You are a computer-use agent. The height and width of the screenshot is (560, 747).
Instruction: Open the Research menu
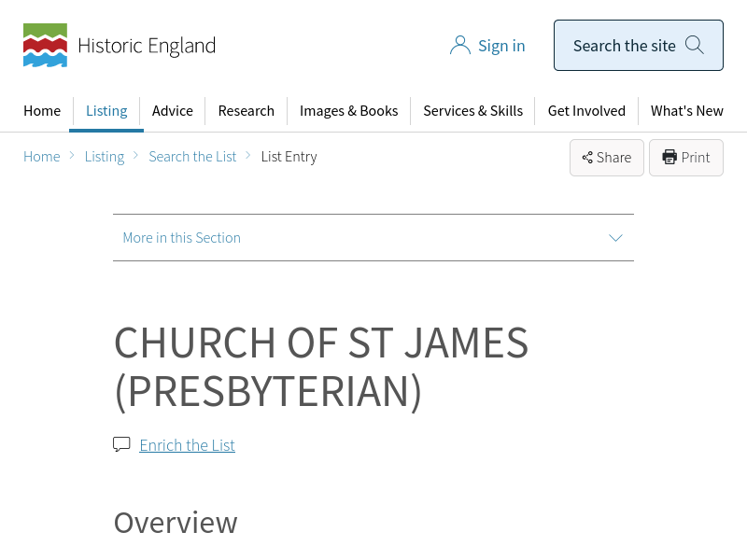[x=246, y=111]
